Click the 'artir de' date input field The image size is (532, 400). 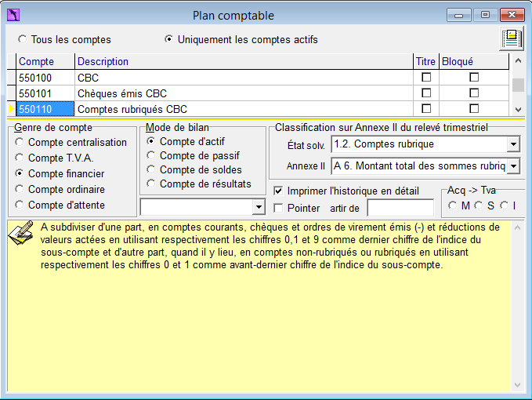(x=400, y=208)
